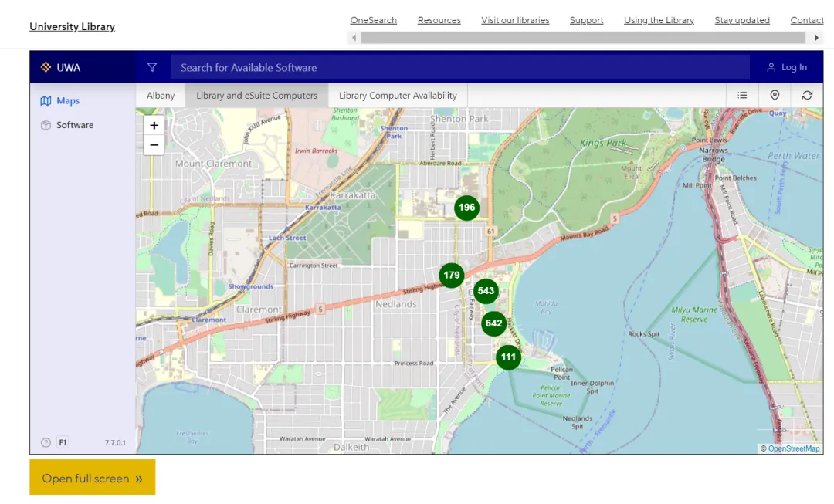
Task: Zoom out with the minus button
Action: [154, 145]
